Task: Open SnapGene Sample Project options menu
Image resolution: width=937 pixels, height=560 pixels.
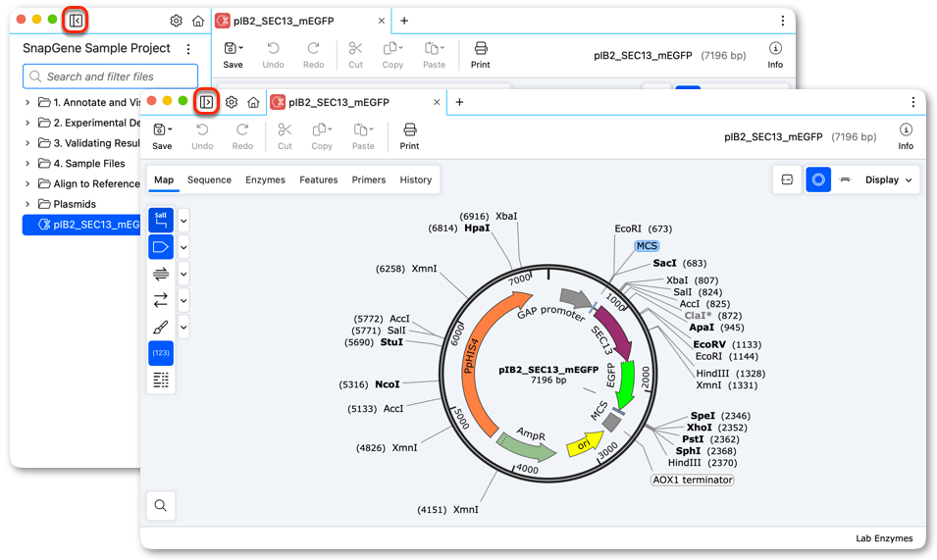Action: tap(188, 48)
